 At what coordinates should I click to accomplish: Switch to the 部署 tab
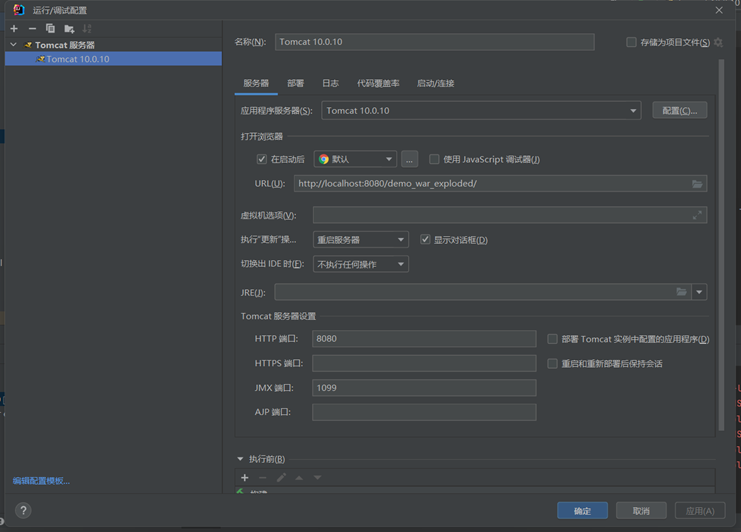295,83
